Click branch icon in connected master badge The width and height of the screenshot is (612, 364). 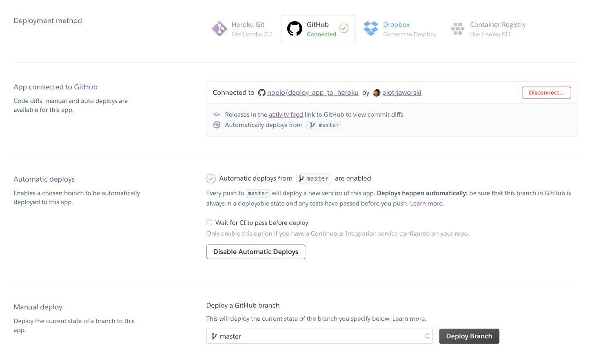pos(313,125)
